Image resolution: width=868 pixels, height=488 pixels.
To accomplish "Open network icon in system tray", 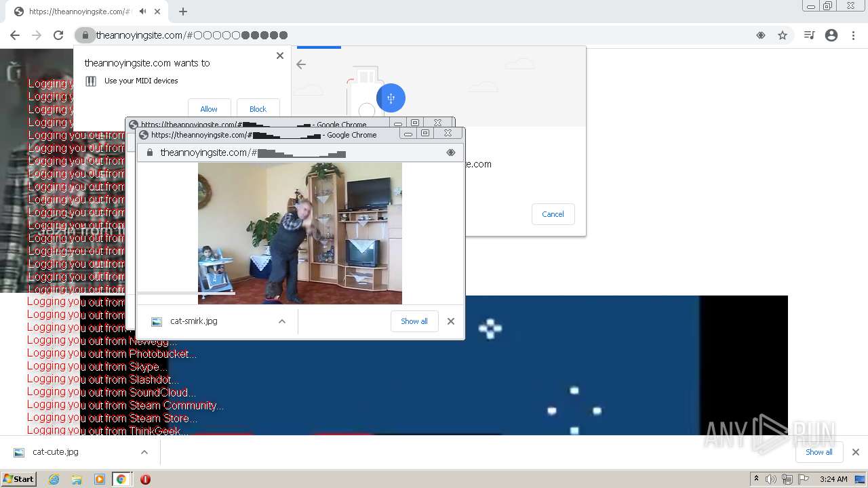I will pyautogui.click(x=787, y=479).
